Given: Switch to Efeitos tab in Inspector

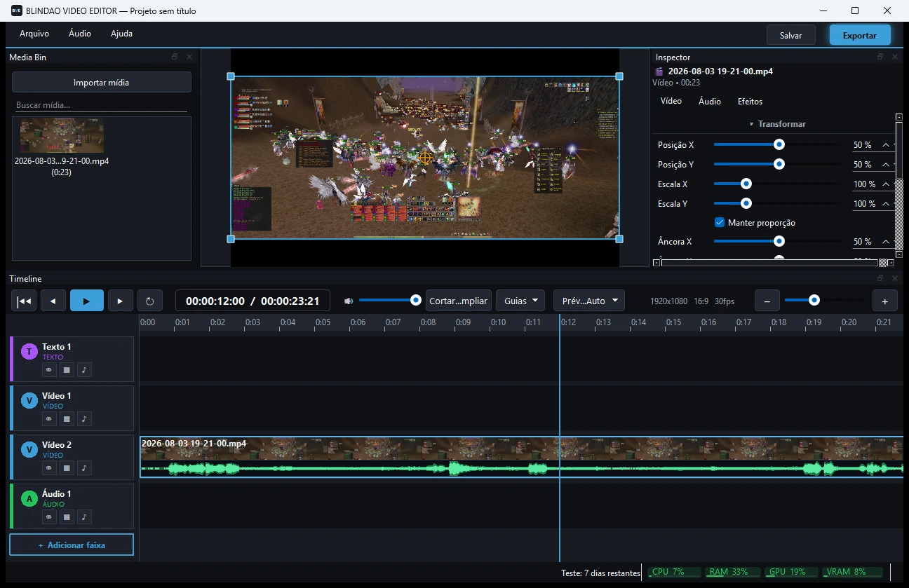Looking at the screenshot, I should coord(750,102).
